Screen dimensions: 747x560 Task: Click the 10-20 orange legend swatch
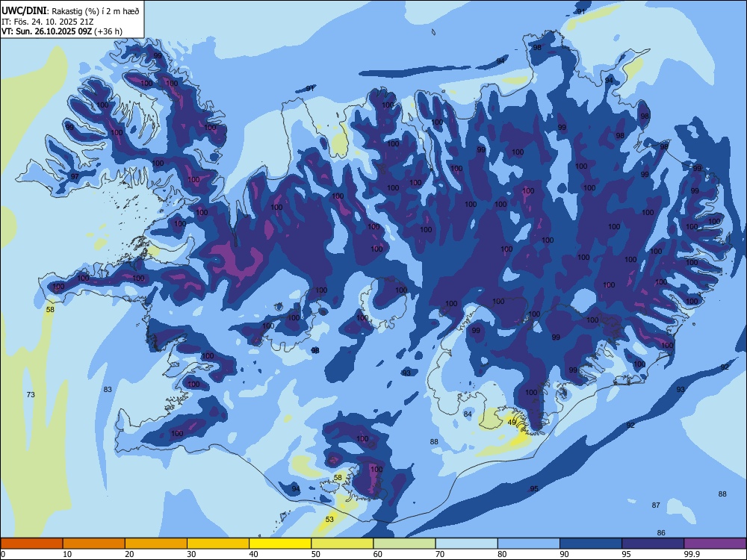94,544
